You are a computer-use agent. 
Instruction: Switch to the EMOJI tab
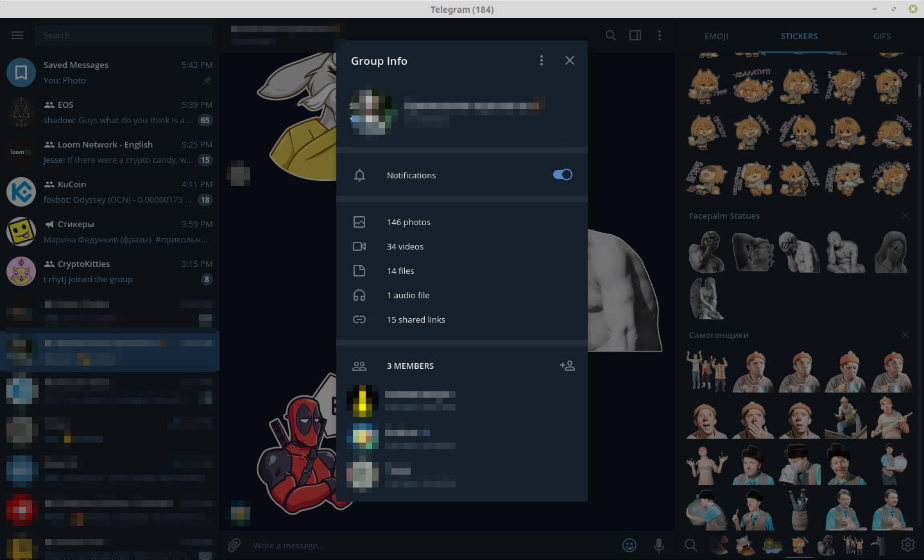pyautogui.click(x=716, y=36)
